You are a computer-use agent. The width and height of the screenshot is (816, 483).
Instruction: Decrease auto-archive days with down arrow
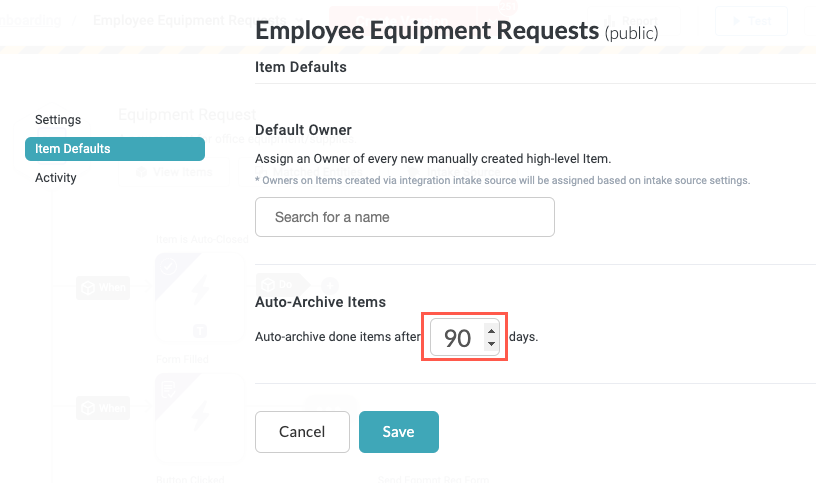[x=490, y=345]
